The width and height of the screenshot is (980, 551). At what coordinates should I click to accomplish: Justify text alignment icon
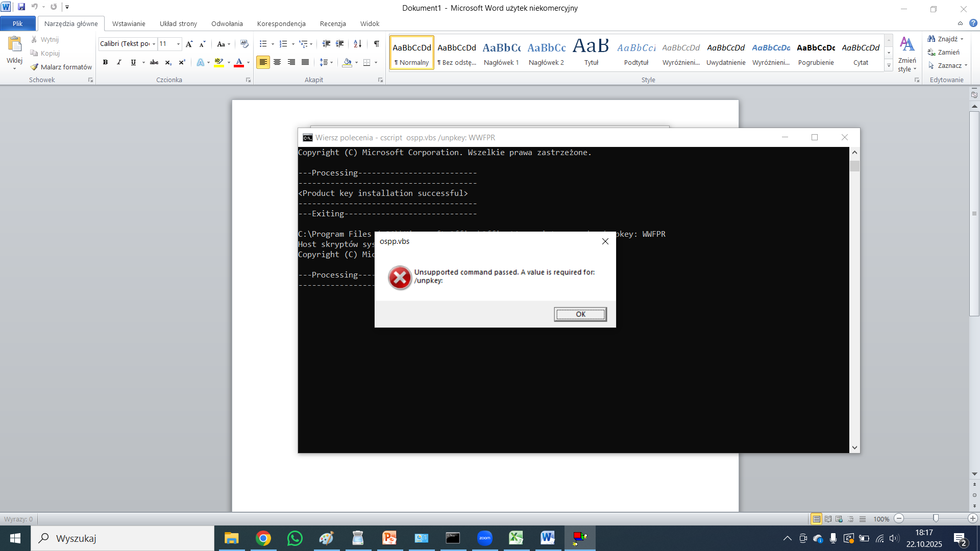coord(305,62)
